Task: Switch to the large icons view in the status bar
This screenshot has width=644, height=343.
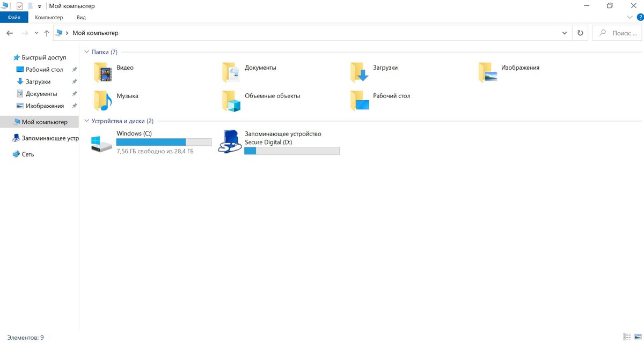Action: pyautogui.click(x=638, y=337)
